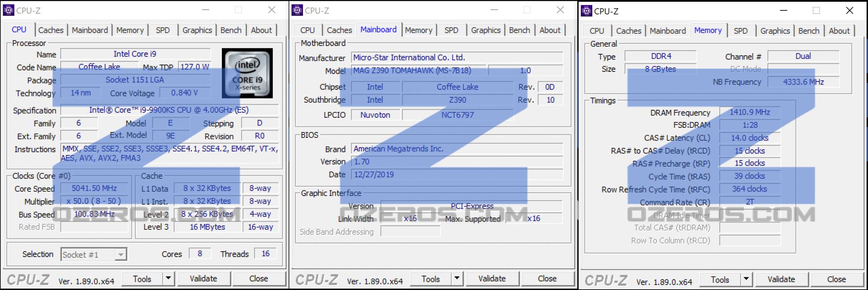Image resolution: width=868 pixels, height=290 pixels.
Task: Open the Caches tab in the CPU window
Action: point(51,30)
